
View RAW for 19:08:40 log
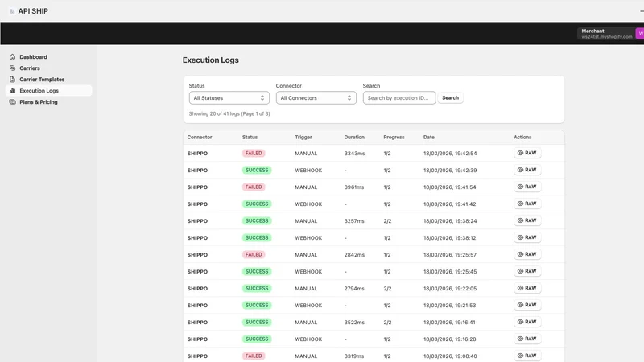[527, 356]
